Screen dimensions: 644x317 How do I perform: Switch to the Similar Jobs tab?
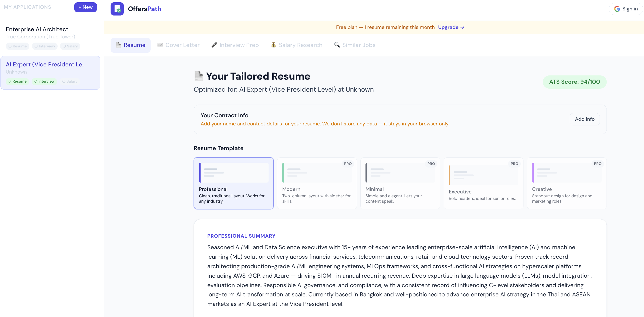point(355,45)
